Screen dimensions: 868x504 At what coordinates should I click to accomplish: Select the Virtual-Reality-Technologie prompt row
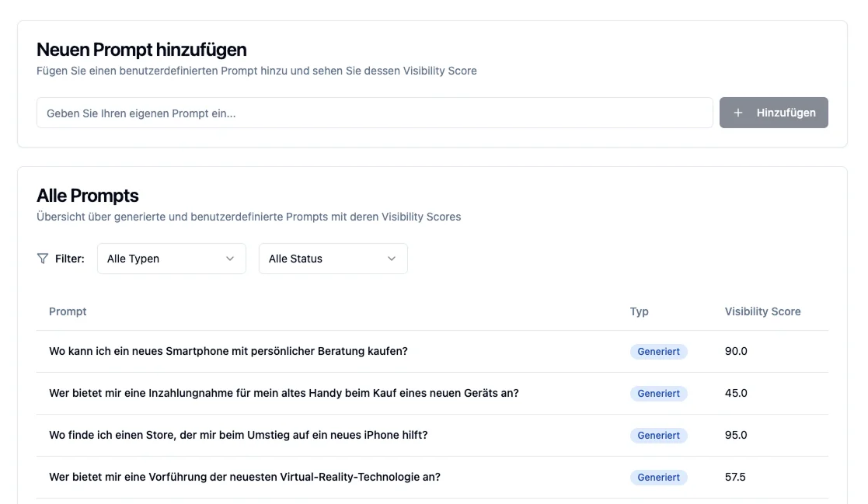(x=432, y=478)
